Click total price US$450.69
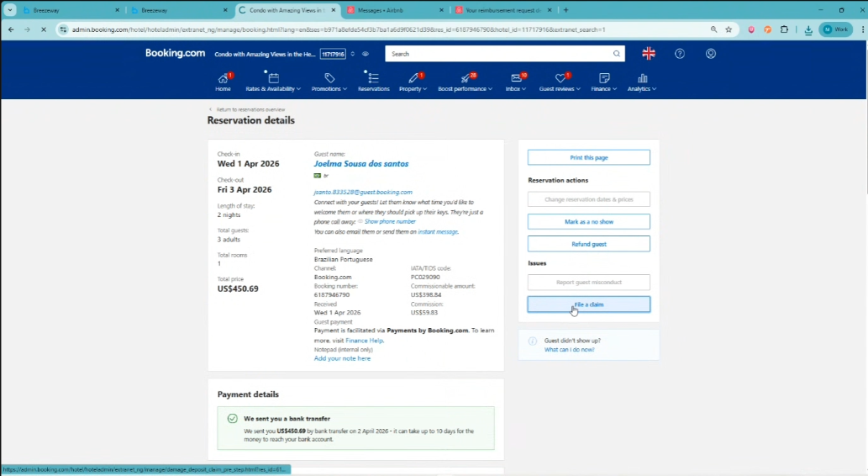Viewport: 868px width, 476px height. (x=238, y=288)
